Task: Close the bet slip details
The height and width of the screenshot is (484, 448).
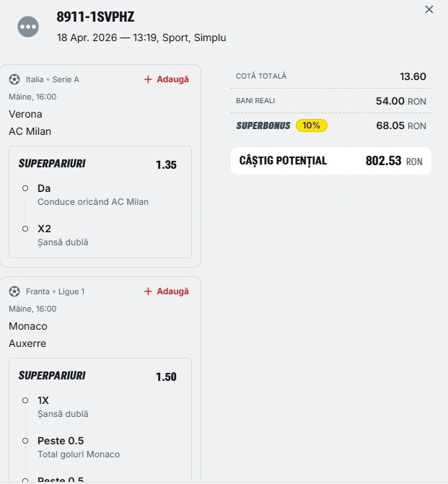Action: pyautogui.click(x=429, y=9)
